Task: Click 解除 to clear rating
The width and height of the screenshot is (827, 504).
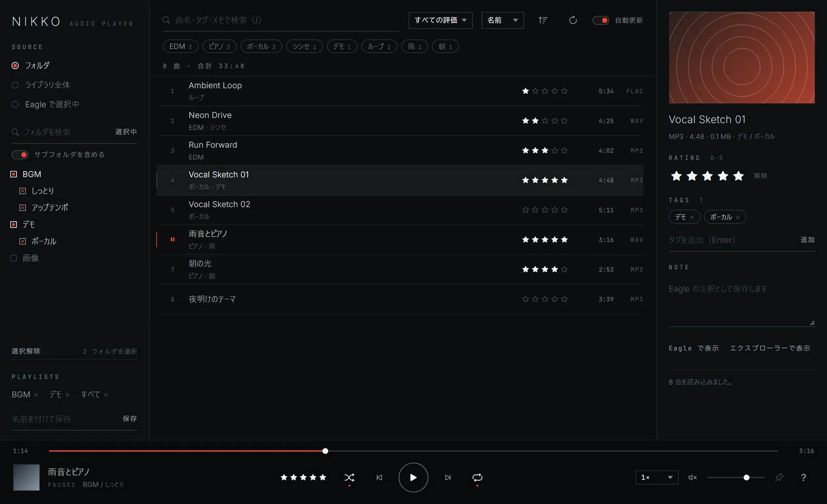Action: pyautogui.click(x=760, y=176)
